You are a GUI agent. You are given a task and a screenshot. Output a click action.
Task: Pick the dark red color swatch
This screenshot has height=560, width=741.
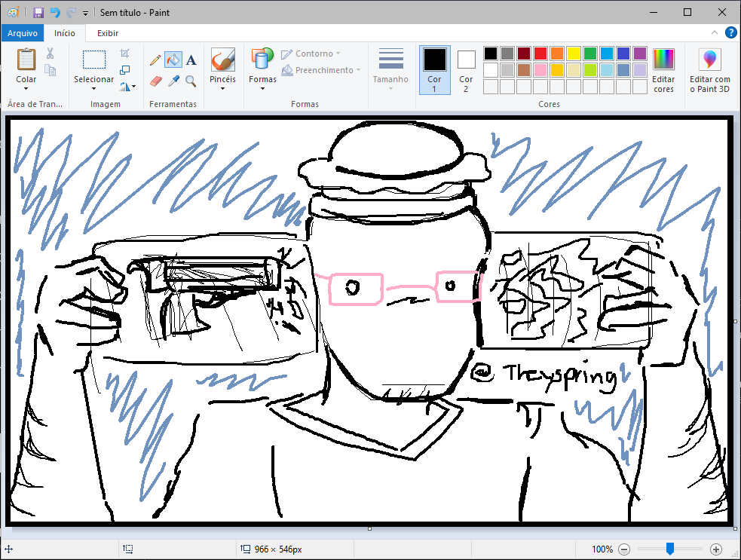tap(524, 54)
